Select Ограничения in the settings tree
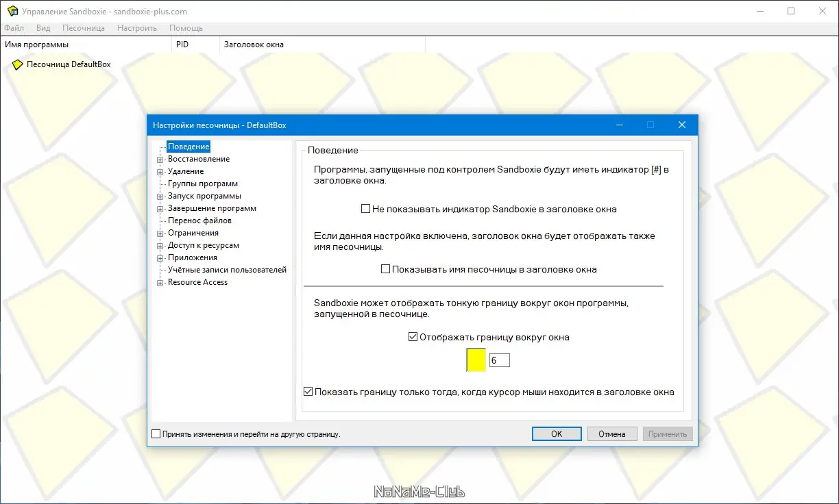839x504 pixels. [x=193, y=233]
